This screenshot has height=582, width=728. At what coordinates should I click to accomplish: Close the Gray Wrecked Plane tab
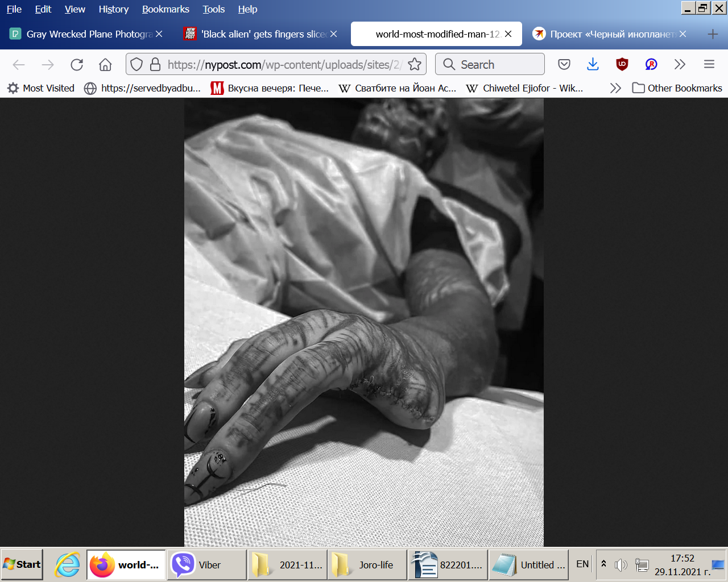click(159, 34)
